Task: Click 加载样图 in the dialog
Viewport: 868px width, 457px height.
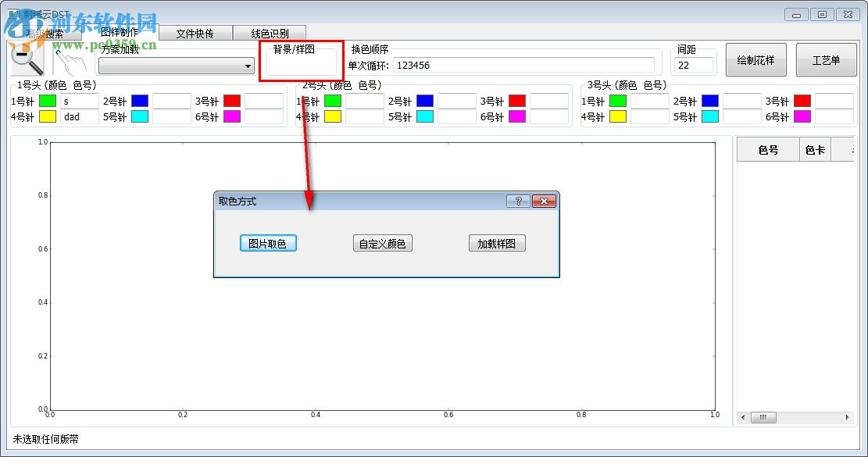Action: point(496,243)
